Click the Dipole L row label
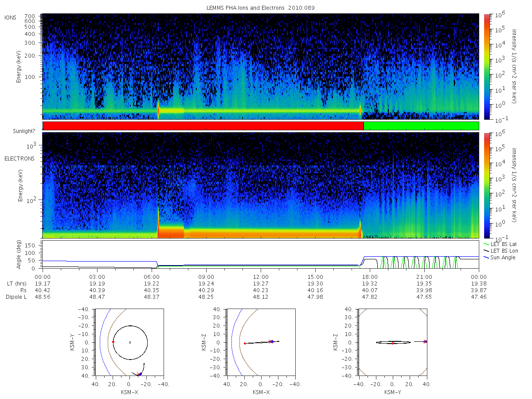The height and width of the screenshot is (399, 532). (x=16, y=297)
